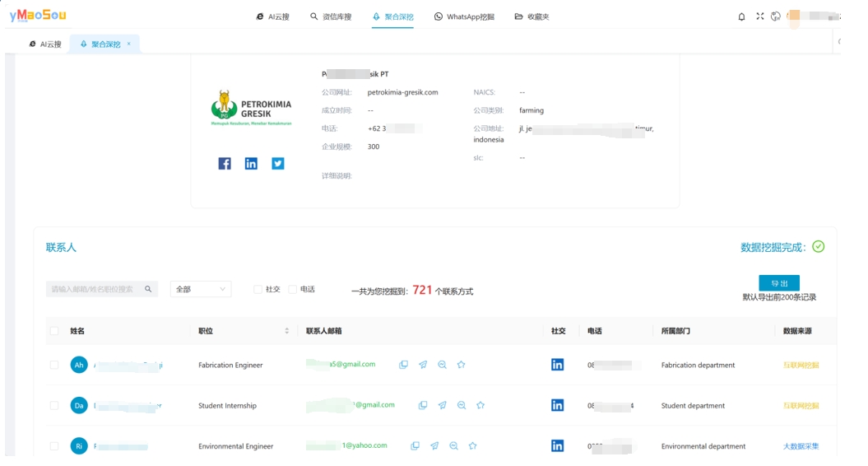Open the 互联网挖掘 source link in first row
The image size is (868, 466).
(801, 365)
